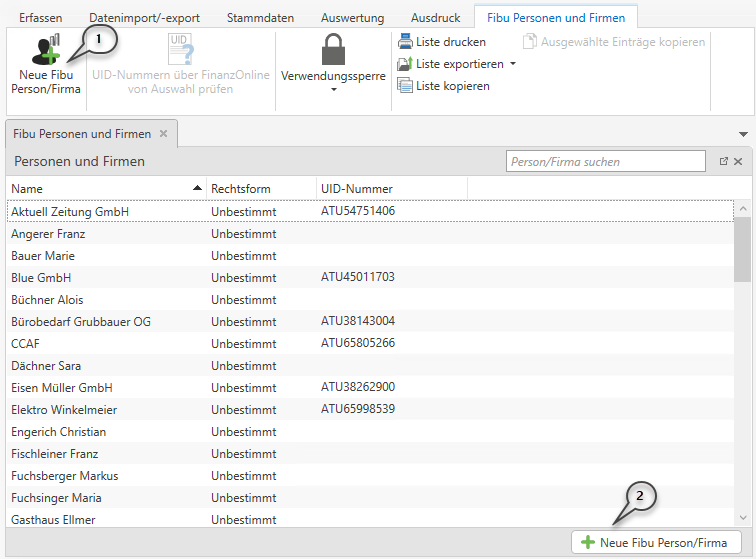Expand the Liste exportieren dropdown arrow
This screenshot has width=756, height=559.
[x=513, y=64]
